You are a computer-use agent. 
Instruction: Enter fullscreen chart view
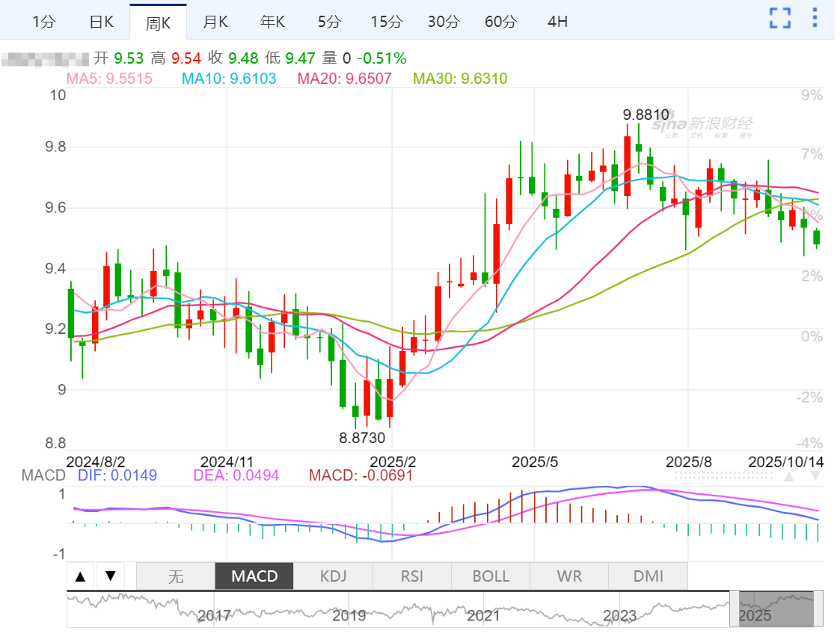pos(780,19)
